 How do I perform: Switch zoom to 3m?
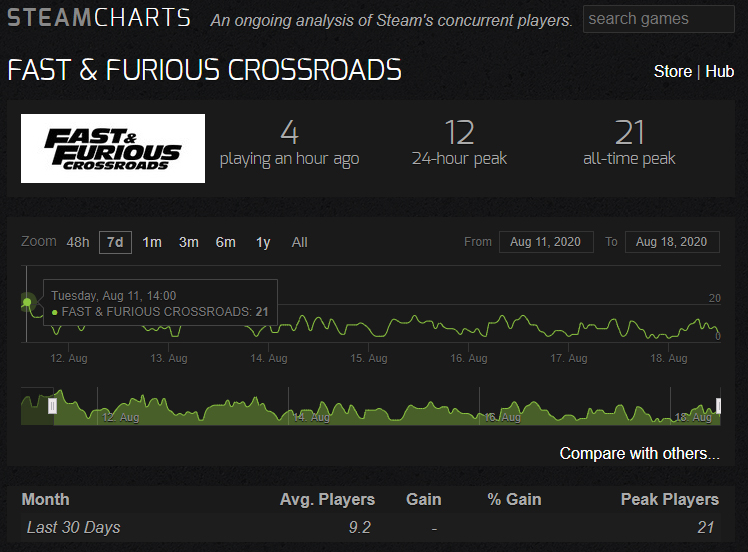coord(189,242)
